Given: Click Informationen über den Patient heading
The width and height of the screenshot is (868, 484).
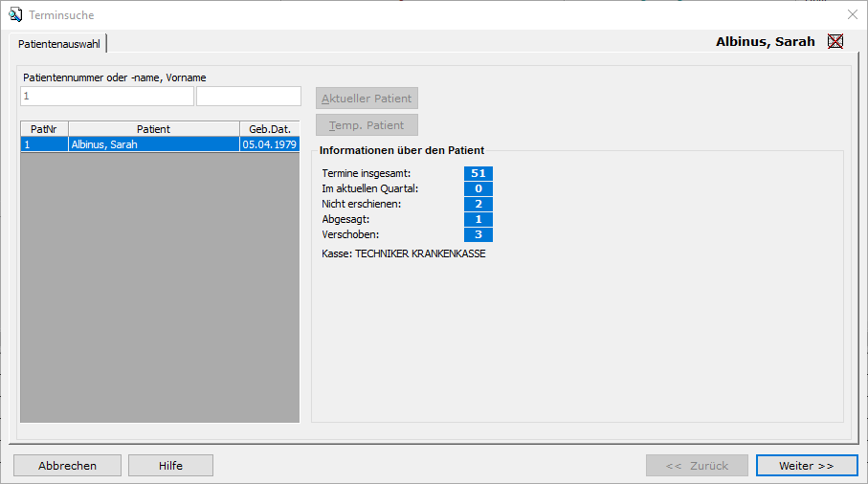Looking at the screenshot, I should click(402, 150).
